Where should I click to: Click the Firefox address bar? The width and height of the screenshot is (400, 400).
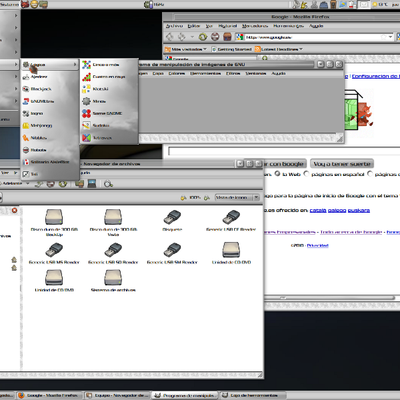[314, 37]
